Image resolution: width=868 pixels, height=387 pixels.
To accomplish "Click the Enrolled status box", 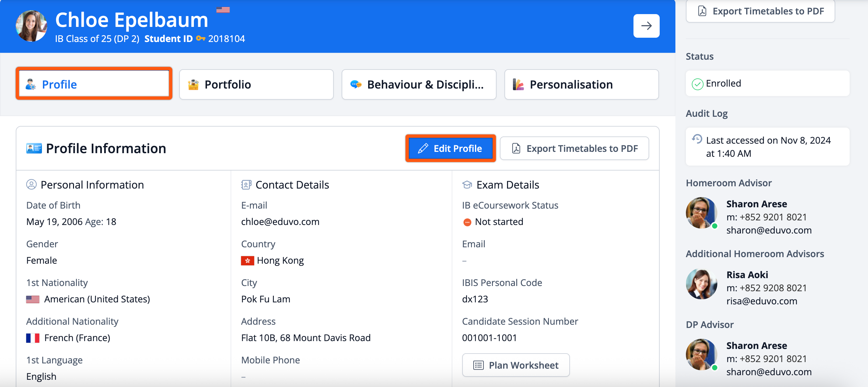I will tap(767, 83).
